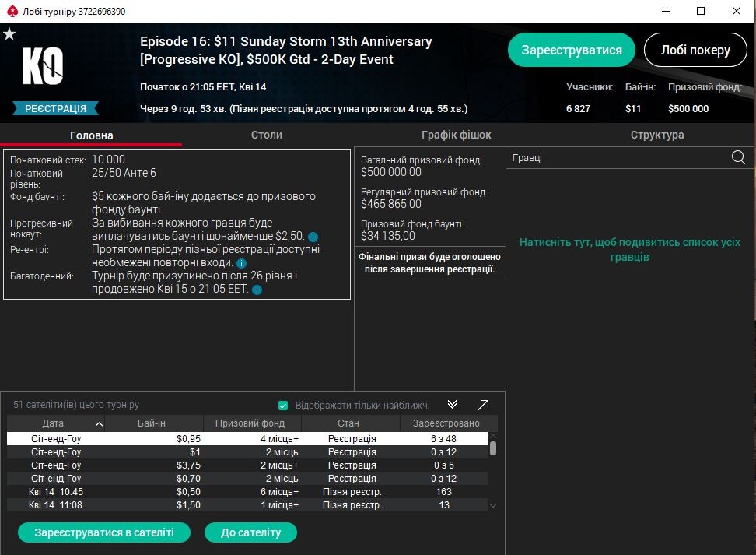Click scrollbar up arrow in satellites list

493,436
